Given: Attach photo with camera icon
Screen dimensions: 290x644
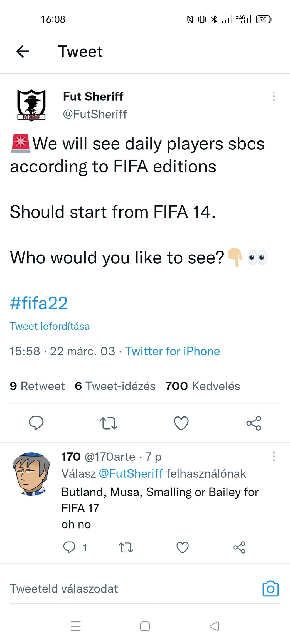Looking at the screenshot, I should [271, 589].
